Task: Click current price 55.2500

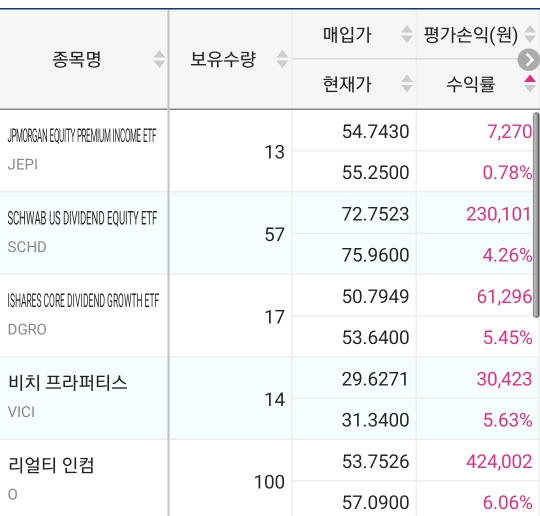Action: pos(375,172)
